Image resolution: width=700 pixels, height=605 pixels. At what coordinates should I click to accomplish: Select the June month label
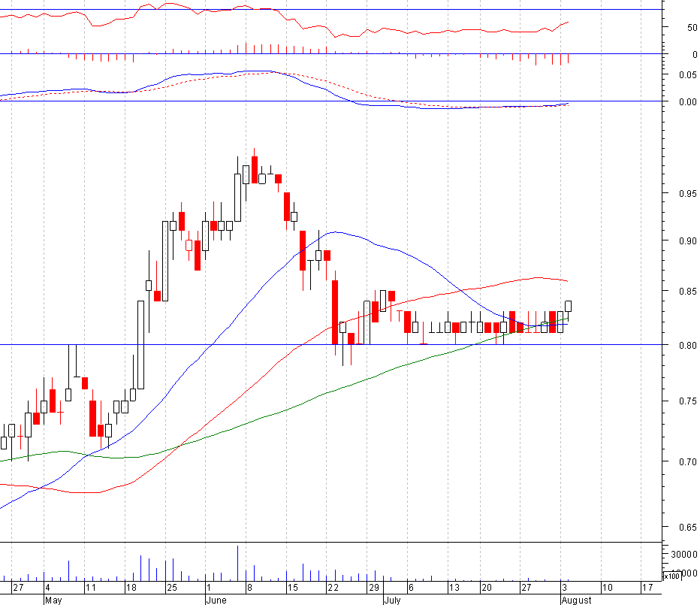click(x=216, y=600)
